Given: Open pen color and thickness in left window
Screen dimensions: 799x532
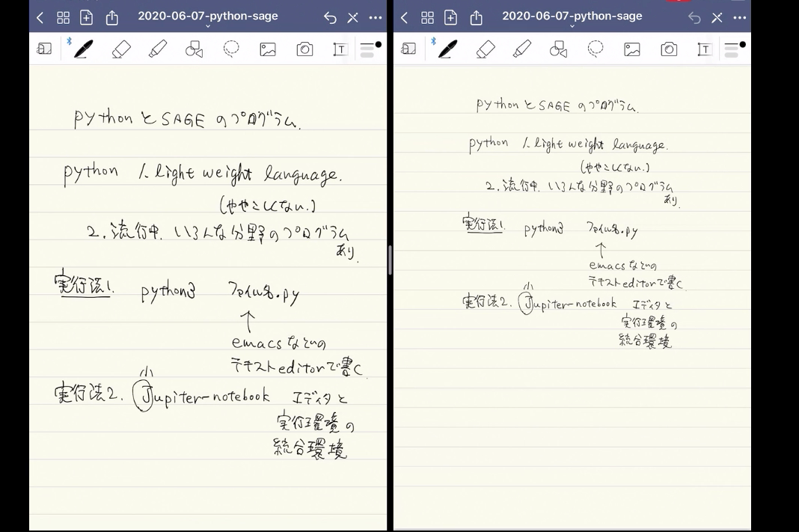Looking at the screenshot, I should pyautogui.click(x=370, y=49).
